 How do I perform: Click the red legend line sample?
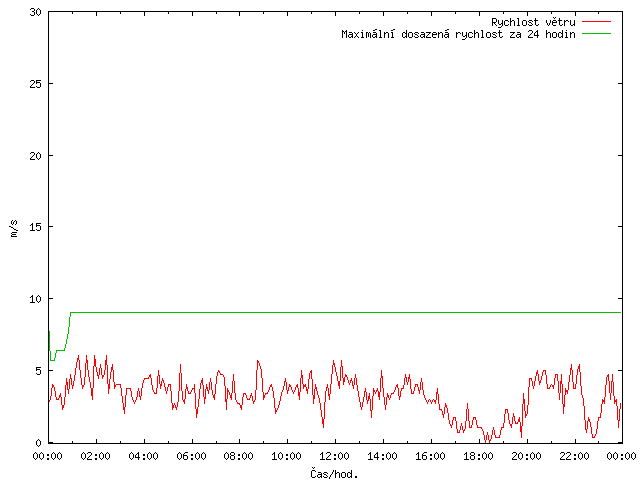(x=596, y=22)
